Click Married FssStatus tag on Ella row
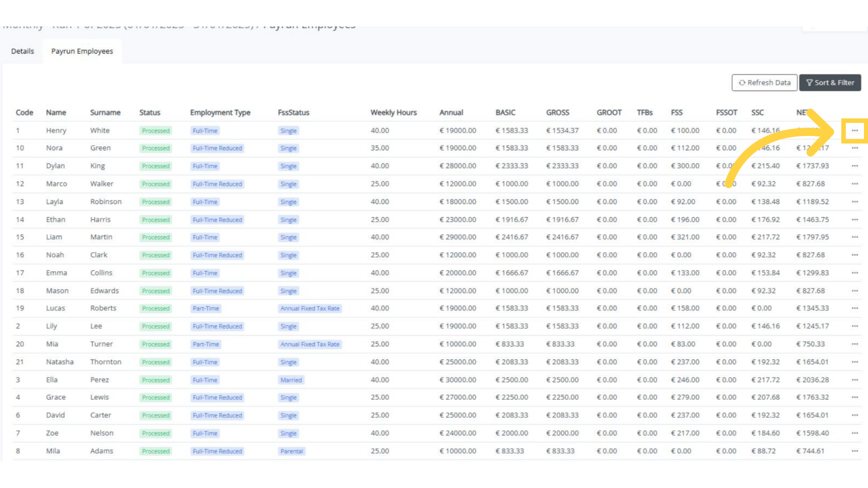 click(291, 380)
